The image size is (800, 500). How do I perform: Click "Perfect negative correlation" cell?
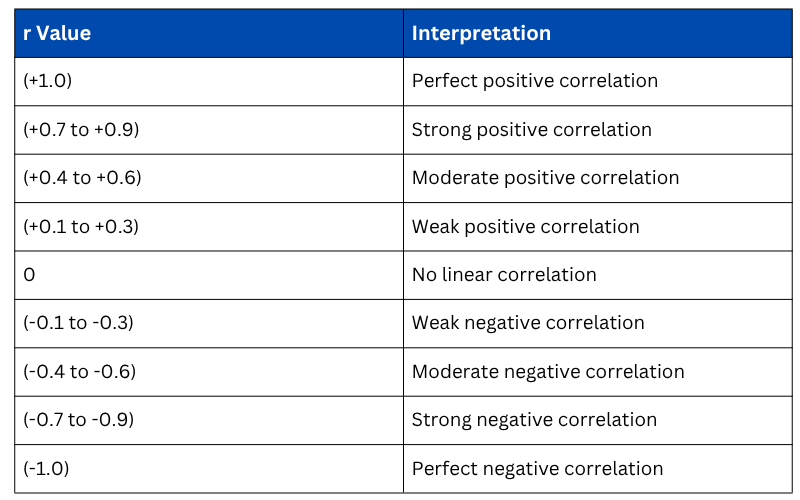pyautogui.click(x=538, y=468)
